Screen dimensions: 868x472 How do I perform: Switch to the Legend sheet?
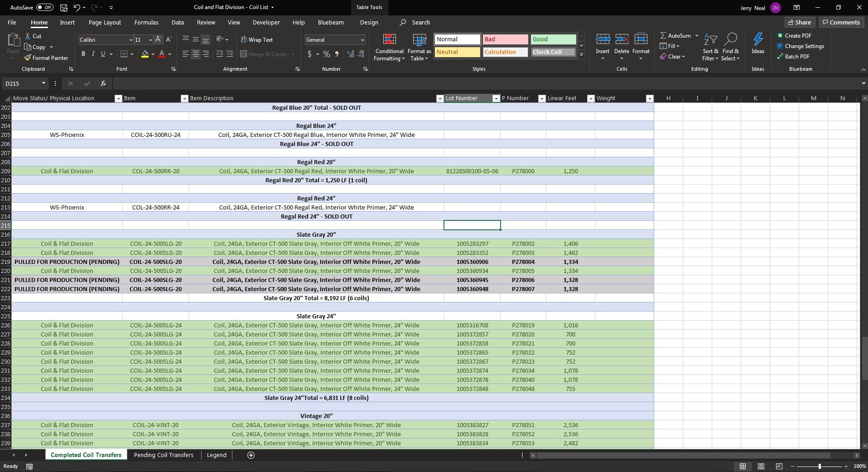(217, 455)
